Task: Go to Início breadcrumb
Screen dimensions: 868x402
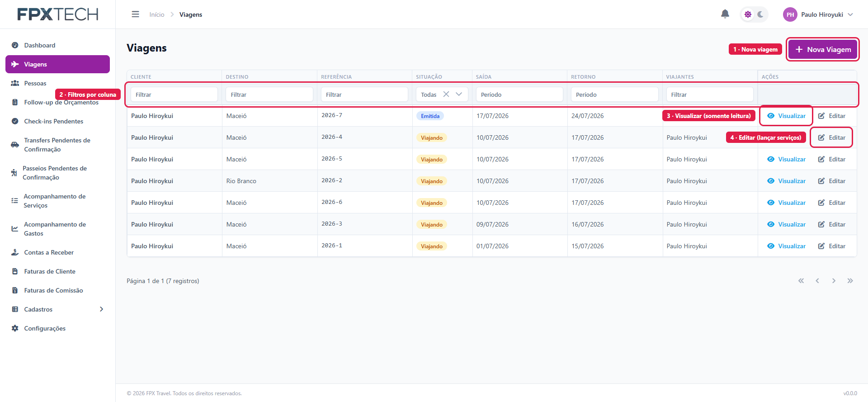Action: coord(157,14)
